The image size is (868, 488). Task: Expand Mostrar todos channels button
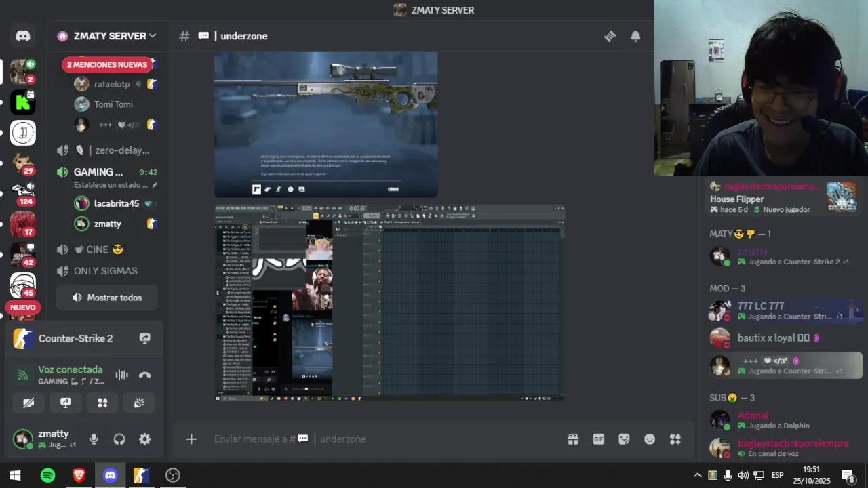pos(107,298)
